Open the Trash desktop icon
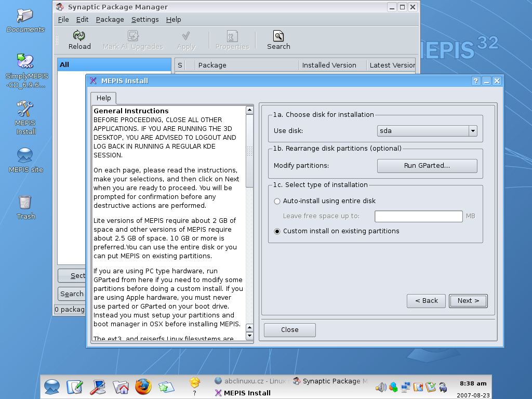 click(25, 202)
